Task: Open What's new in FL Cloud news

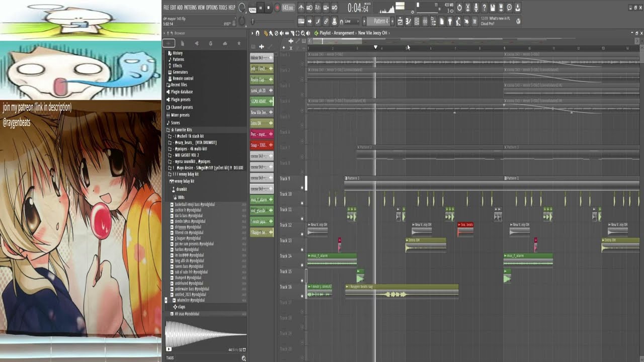Action: [x=499, y=22]
